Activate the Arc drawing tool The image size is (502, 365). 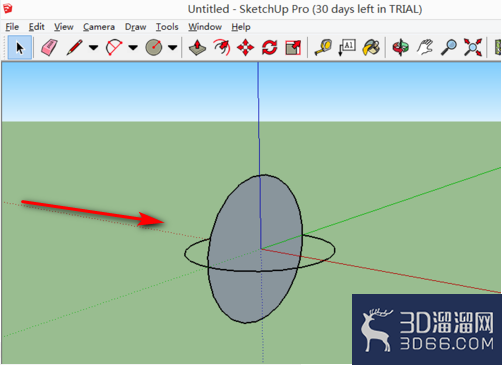pyautogui.click(x=114, y=47)
